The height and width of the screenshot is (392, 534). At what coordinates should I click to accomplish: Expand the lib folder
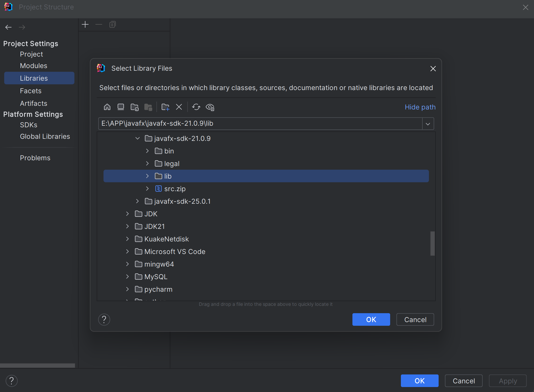[148, 176]
